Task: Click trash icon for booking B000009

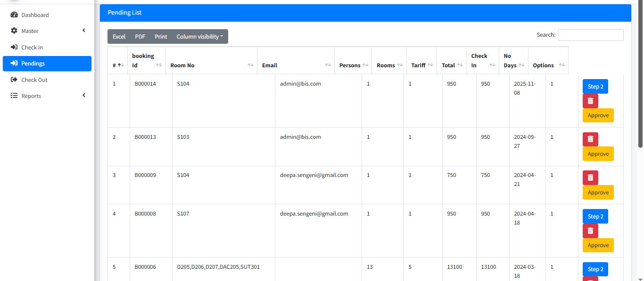Action: (x=590, y=178)
